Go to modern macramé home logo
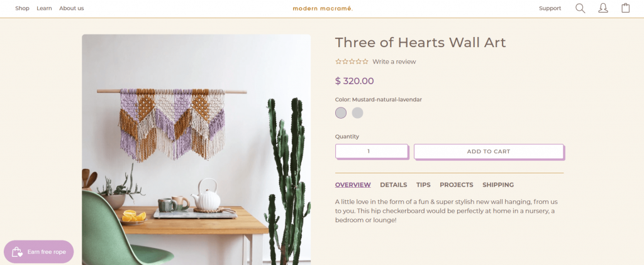 coord(323,8)
